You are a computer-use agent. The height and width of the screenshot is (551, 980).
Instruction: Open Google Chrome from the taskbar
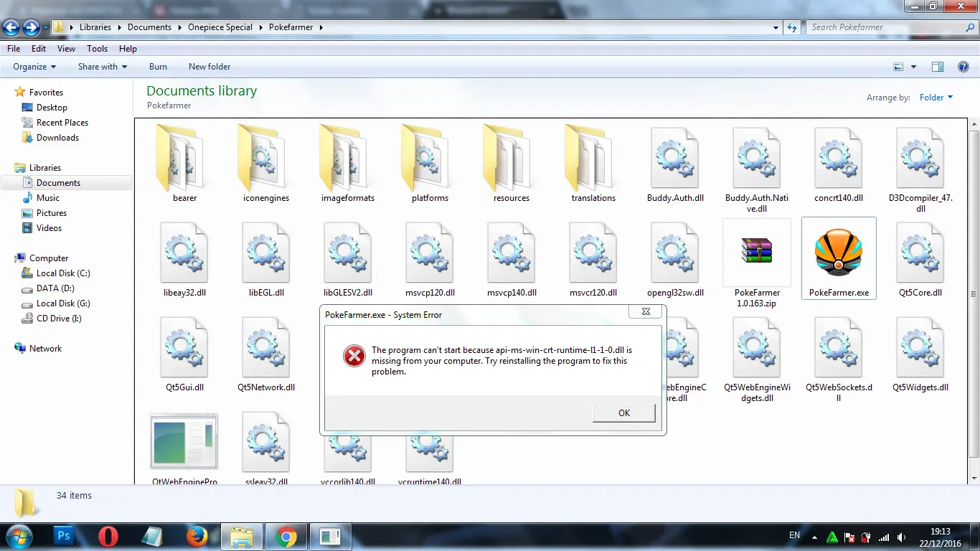(286, 536)
